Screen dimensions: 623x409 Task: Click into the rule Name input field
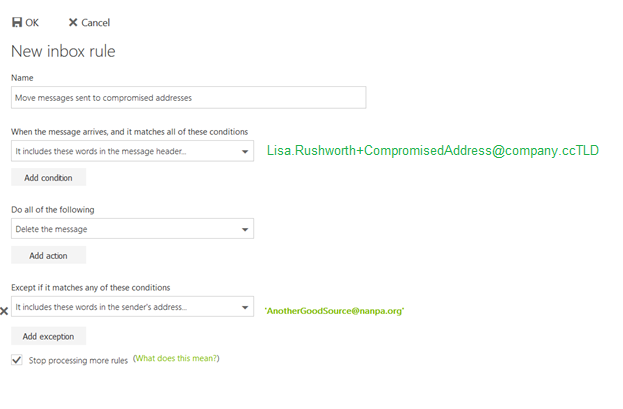[189, 97]
